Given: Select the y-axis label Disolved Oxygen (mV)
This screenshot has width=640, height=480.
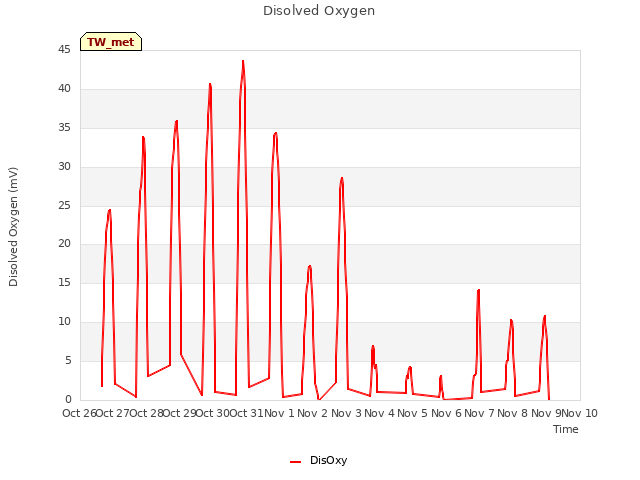Looking at the screenshot, I should [x=13, y=227].
